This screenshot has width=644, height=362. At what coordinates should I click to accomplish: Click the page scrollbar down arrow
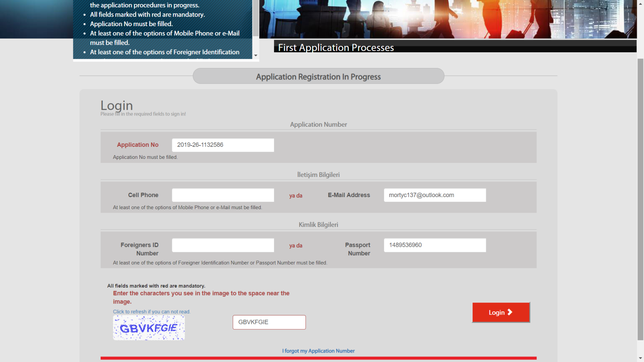[x=640, y=358]
